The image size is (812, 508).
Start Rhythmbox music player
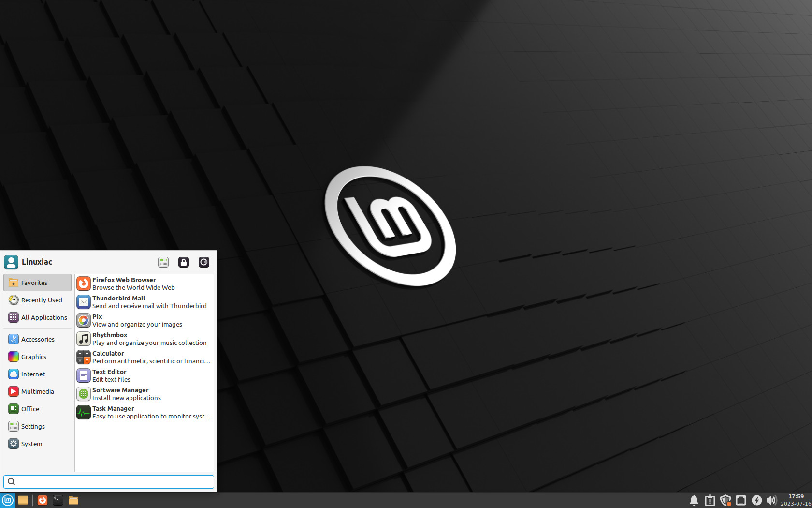[x=144, y=339]
